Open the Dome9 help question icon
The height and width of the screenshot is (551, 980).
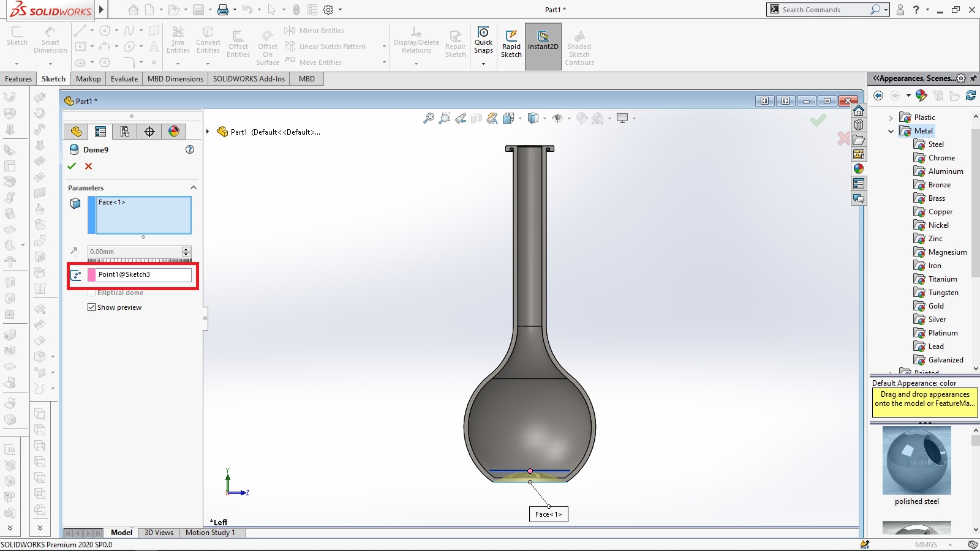pyautogui.click(x=190, y=149)
